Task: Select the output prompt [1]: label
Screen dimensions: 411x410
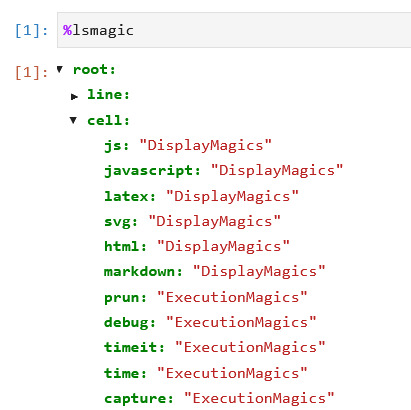Action: pos(31,72)
